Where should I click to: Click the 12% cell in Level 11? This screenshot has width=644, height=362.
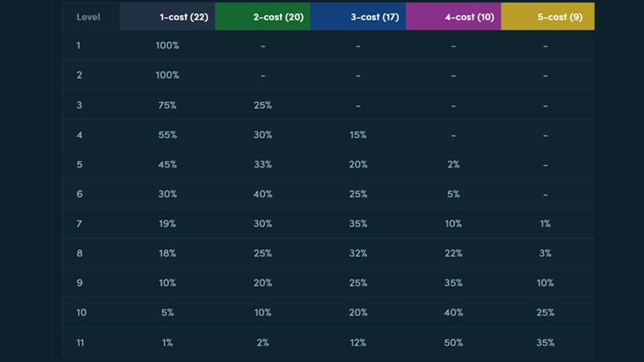pos(358,343)
